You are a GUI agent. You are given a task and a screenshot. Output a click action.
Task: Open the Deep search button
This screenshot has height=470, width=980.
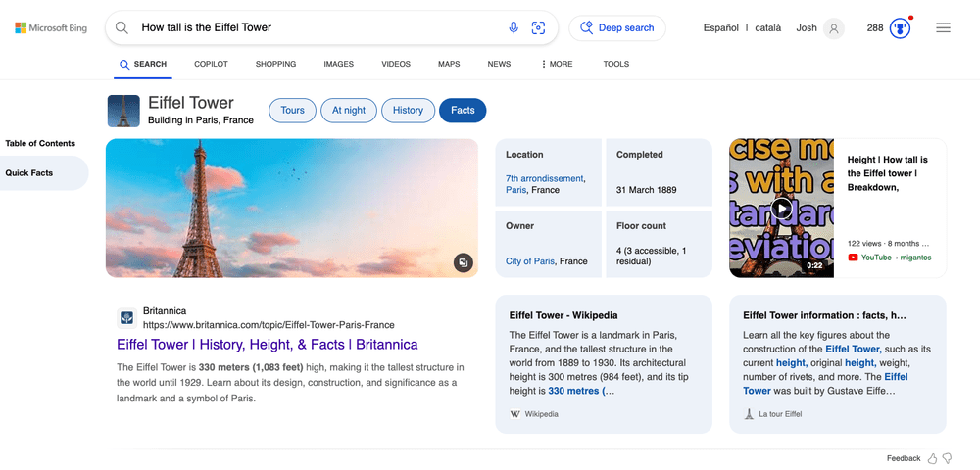(616, 28)
